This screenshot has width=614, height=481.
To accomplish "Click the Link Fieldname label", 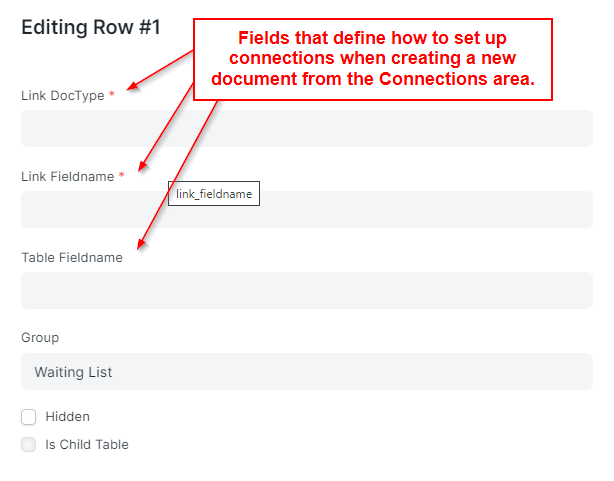I will (68, 177).
